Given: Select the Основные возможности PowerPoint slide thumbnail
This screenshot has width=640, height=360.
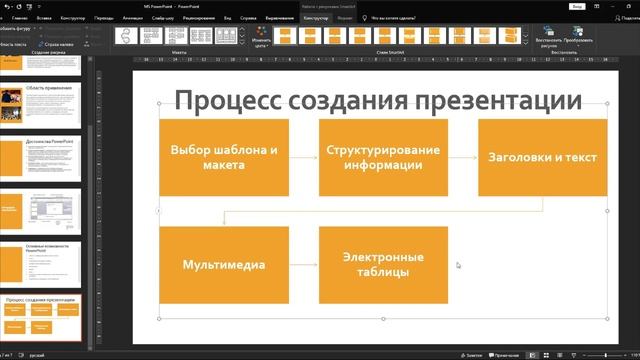Looking at the screenshot, I should click(x=40, y=265).
